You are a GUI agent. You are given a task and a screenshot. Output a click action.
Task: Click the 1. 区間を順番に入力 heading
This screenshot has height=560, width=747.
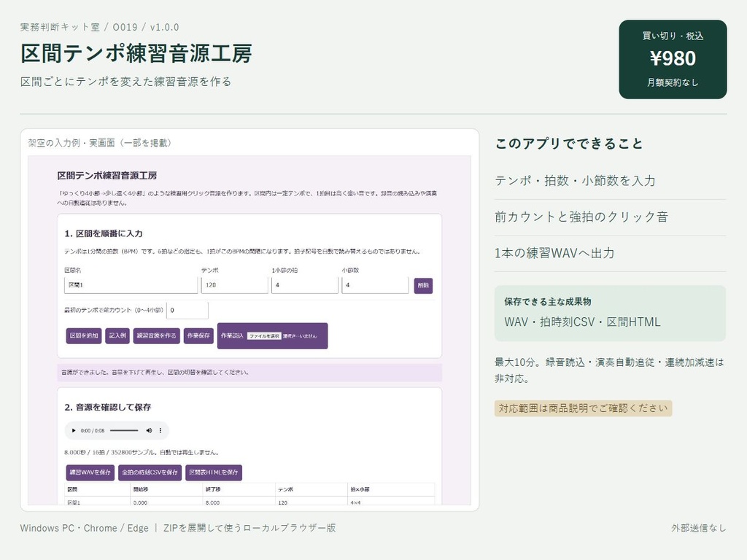pyautogui.click(x=104, y=234)
